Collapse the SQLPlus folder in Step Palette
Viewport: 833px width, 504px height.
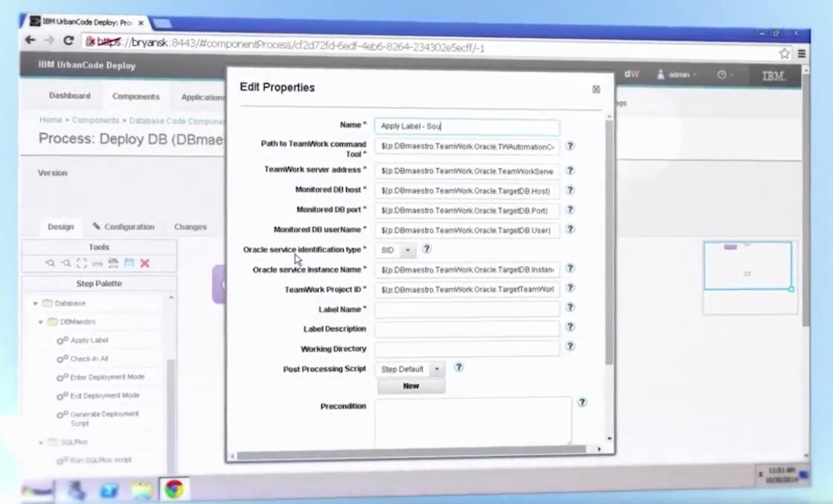click(41, 442)
